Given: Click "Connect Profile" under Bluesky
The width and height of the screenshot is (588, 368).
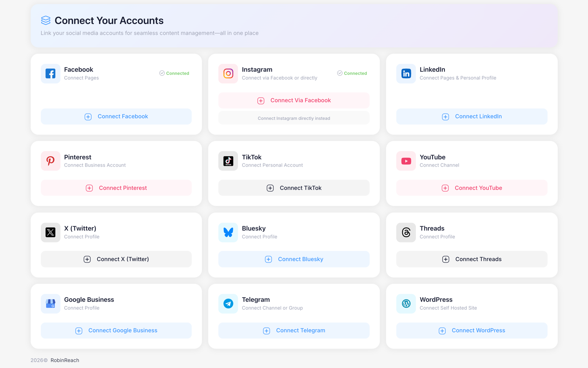Looking at the screenshot, I should point(260,237).
